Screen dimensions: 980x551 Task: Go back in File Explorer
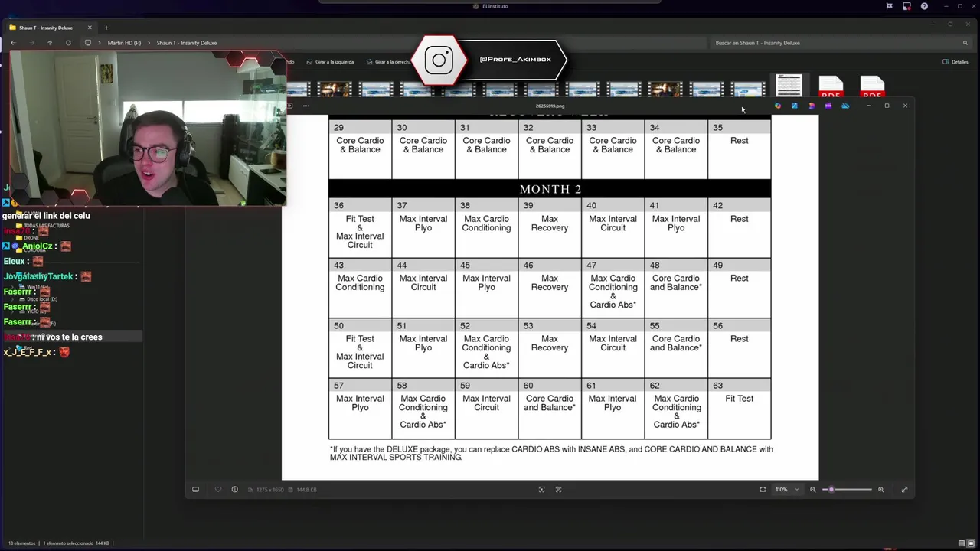[x=13, y=43]
